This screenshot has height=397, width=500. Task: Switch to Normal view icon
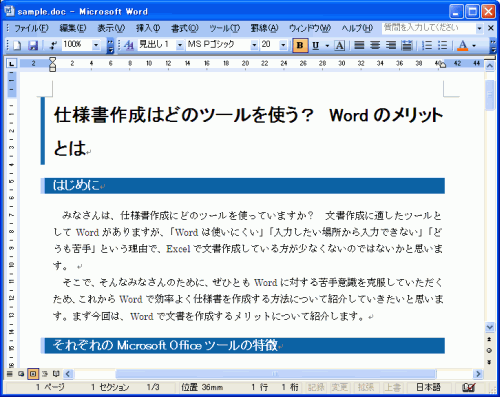click(x=10, y=374)
